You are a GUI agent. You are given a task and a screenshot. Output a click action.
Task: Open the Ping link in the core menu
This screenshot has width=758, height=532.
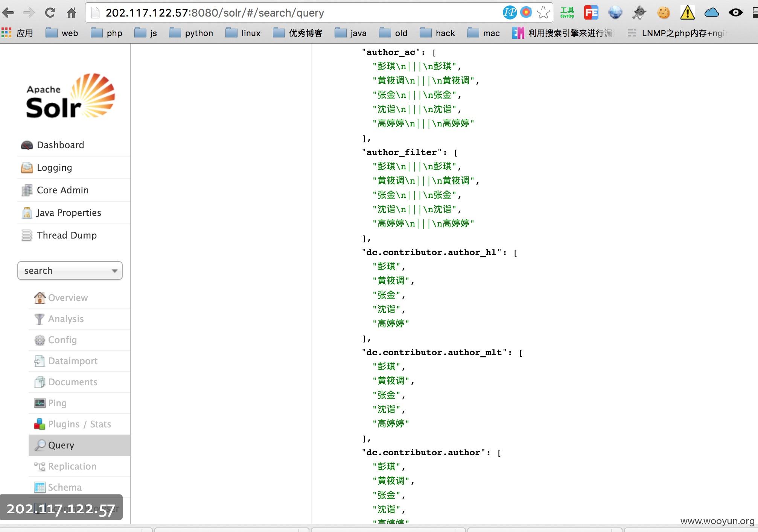click(57, 403)
